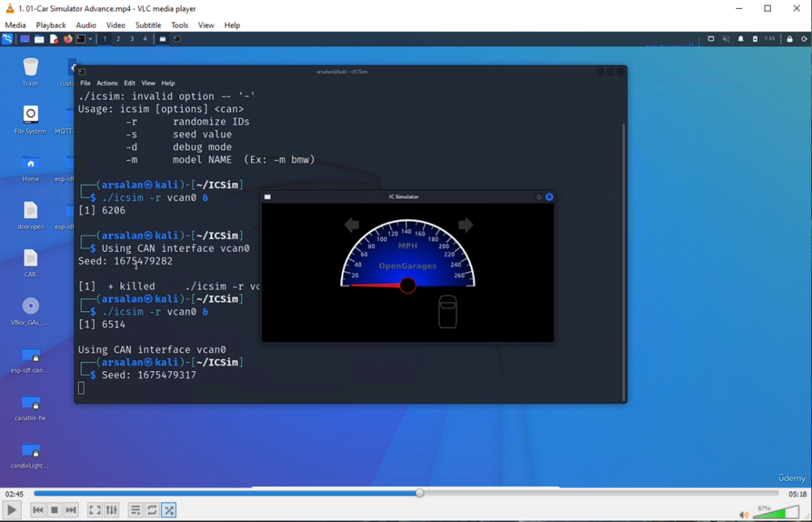
Task: Show the VLC playlist
Action: pos(136,510)
